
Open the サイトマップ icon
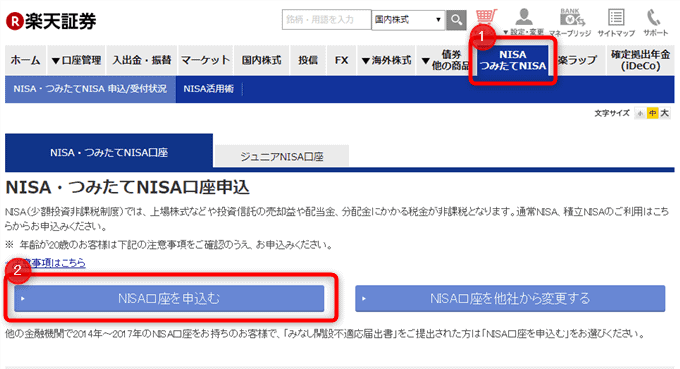[616, 23]
